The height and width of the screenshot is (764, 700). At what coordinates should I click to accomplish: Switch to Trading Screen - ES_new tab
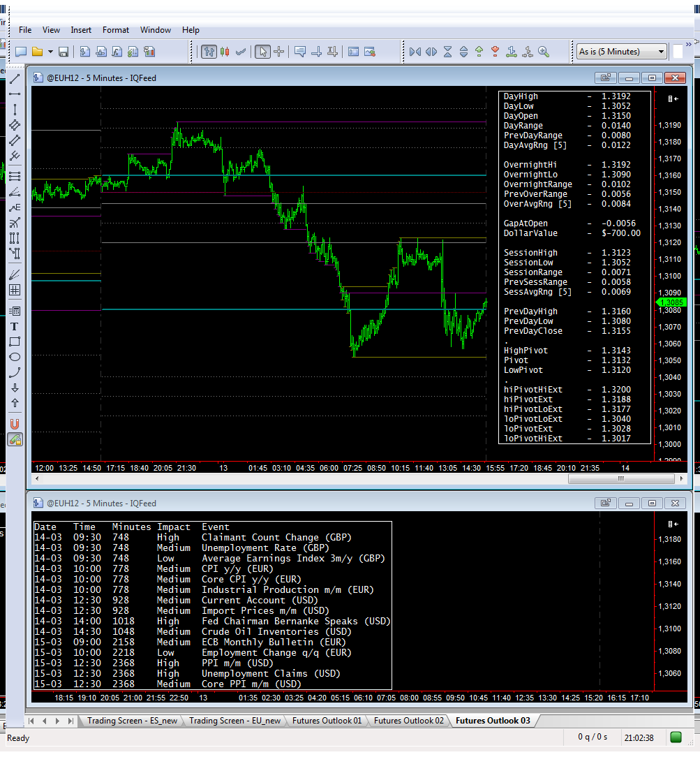pos(133,720)
